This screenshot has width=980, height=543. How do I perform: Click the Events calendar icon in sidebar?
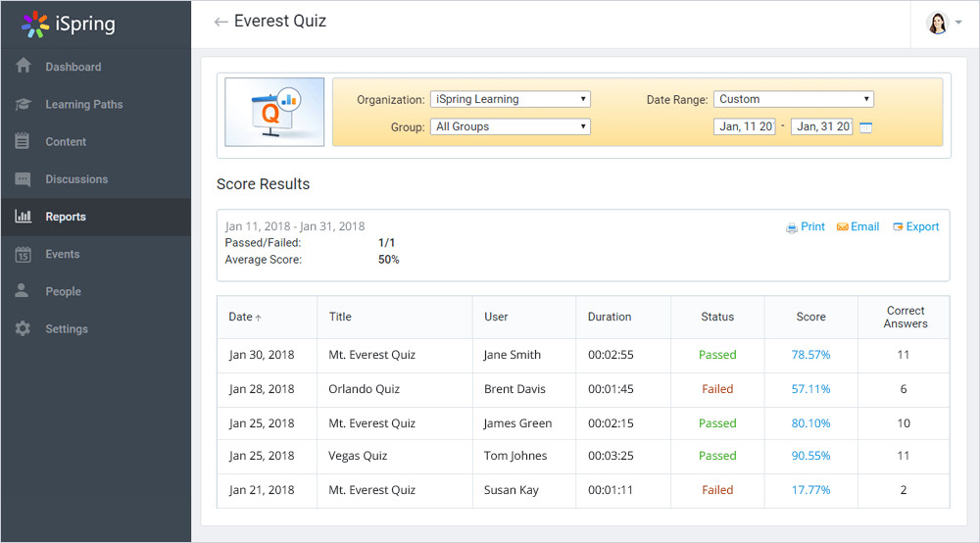pyautogui.click(x=23, y=254)
